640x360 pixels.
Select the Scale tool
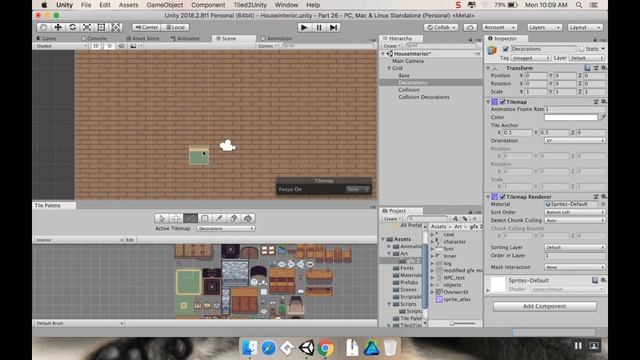87,27
